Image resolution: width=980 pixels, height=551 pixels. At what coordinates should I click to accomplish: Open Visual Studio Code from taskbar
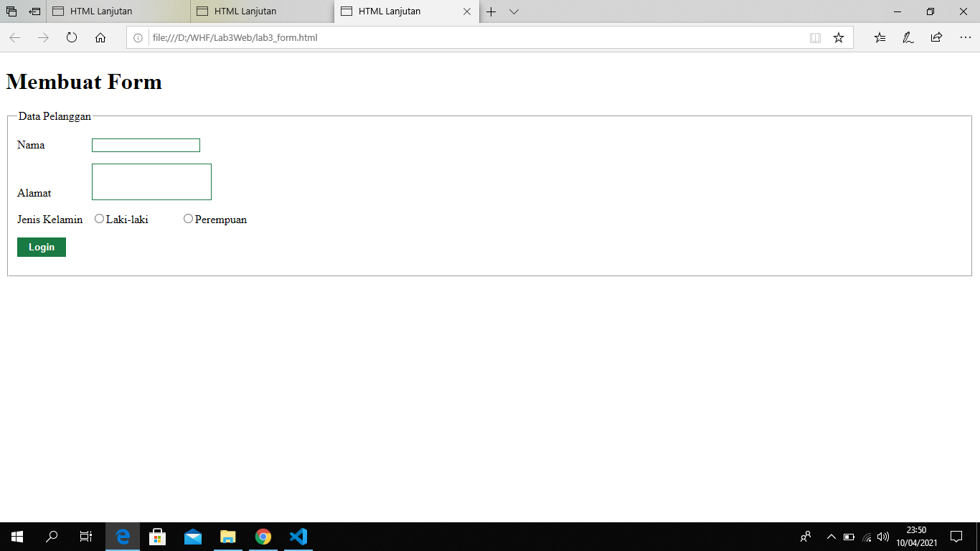[x=298, y=537]
